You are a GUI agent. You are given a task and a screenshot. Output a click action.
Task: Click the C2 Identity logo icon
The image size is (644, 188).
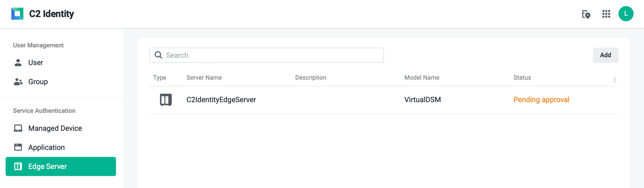tap(17, 14)
